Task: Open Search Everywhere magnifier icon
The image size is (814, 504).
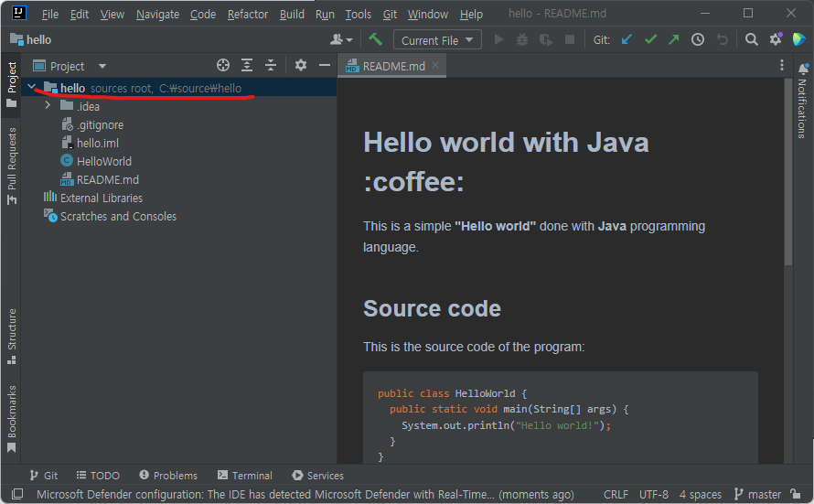Action: pos(751,39)
